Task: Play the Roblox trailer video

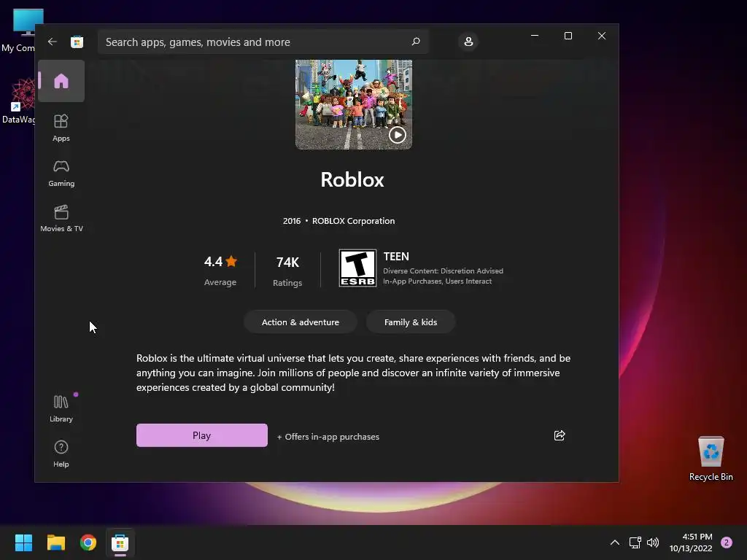Action: [398, 135]
